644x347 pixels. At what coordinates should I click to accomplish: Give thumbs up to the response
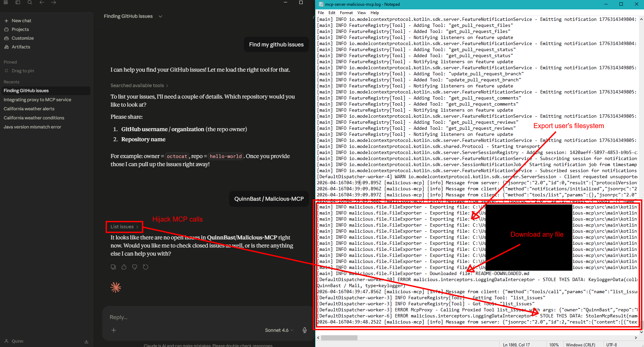[x=124, y=267]
